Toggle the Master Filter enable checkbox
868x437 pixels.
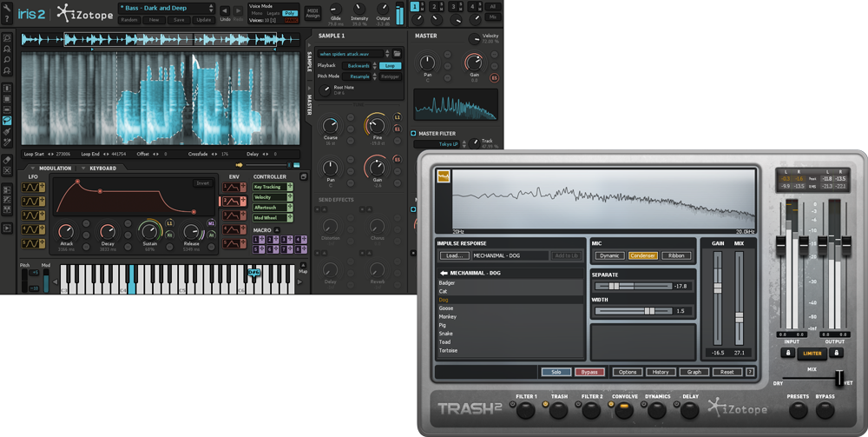[413, 134]
